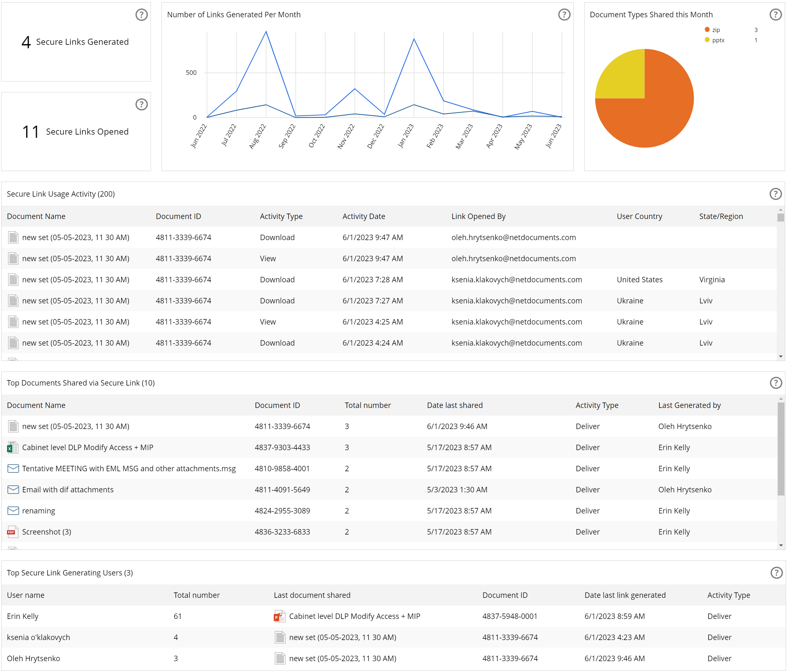
Task: Select the orange zip legend swatch
Action: [707, 29]
